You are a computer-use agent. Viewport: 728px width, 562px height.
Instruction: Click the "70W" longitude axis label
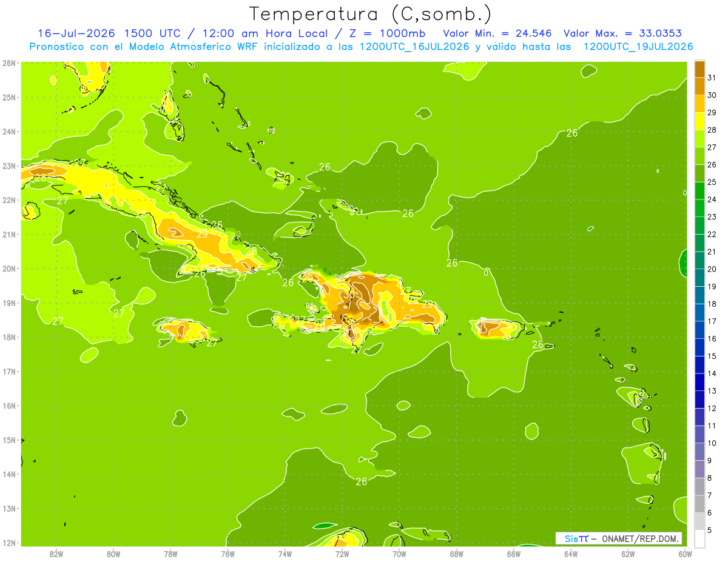(399, 554)
